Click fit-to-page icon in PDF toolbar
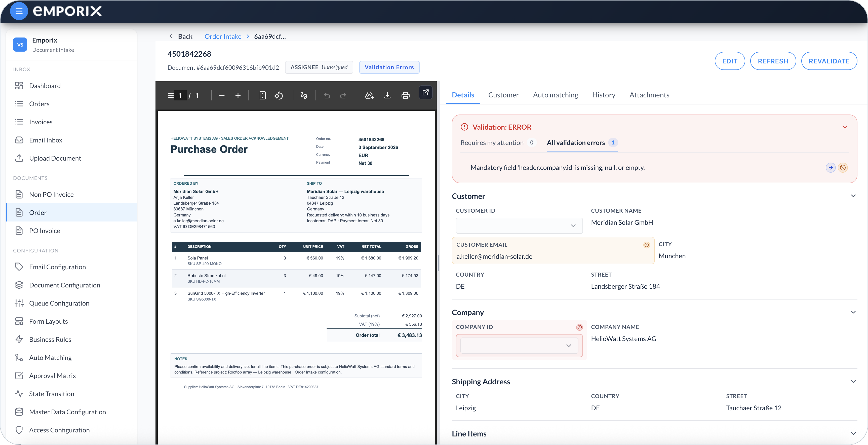Viewport: 868px width, 445px height. (262, 95)
